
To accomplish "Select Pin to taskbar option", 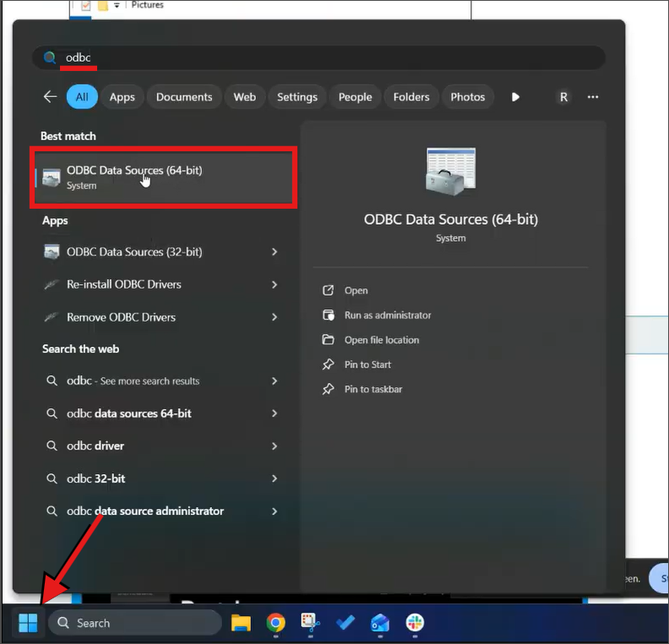I will tap(373, 389).
